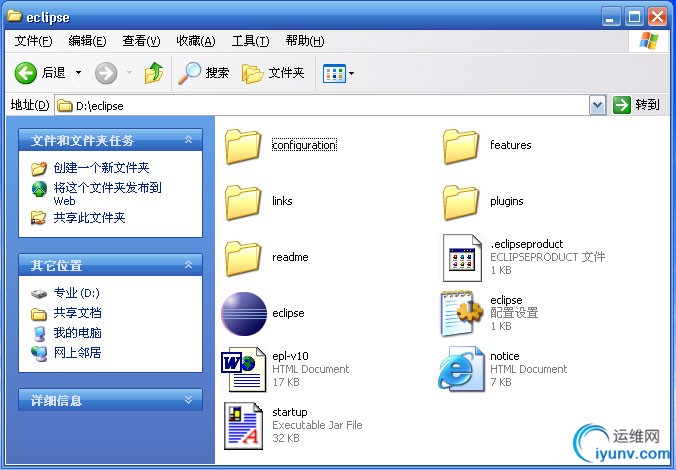Go up one folder level icon
676x470 pixels.
[x=153, y=72]
